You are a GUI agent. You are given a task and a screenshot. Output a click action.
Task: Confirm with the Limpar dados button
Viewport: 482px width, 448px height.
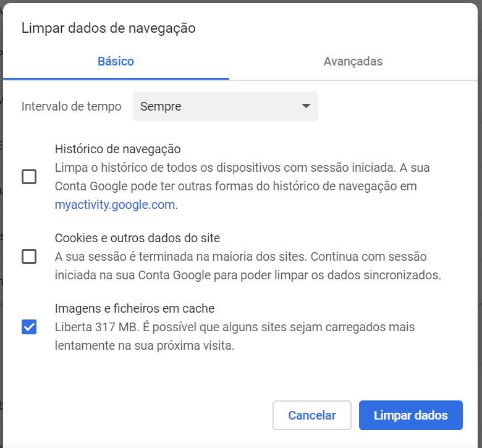pos(411,415)
